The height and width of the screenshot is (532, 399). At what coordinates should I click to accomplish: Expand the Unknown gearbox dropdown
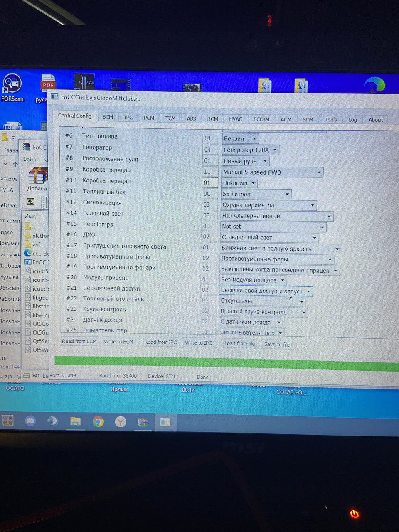pos(239,183)
